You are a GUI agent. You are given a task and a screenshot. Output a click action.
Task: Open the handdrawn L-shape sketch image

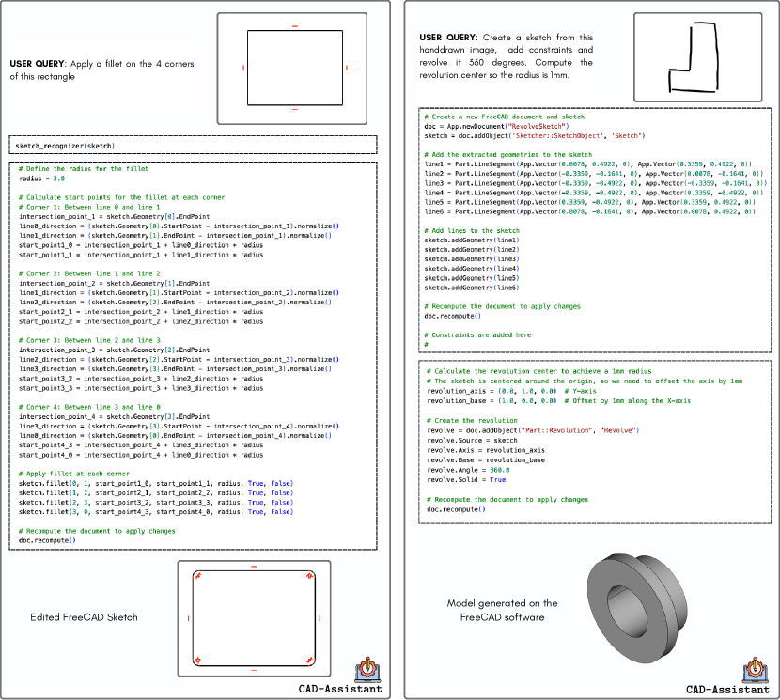click(x=698, y=57)
